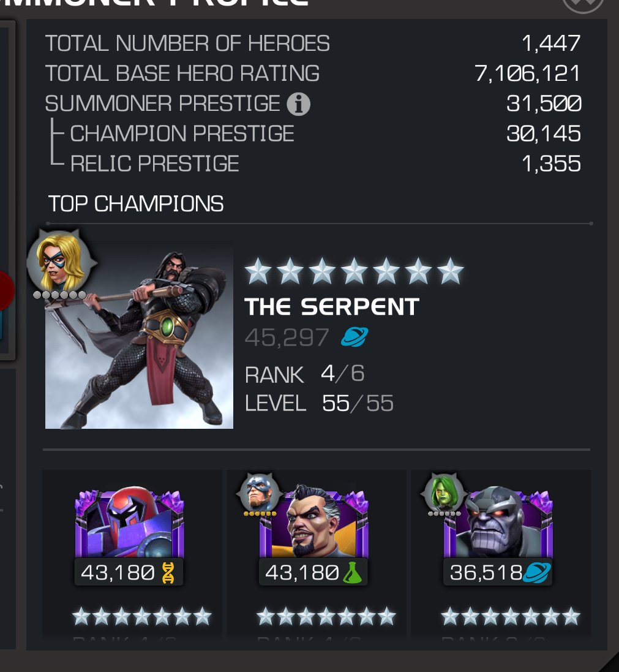Screen dimensions: 619x672
Task: Close the Summoner Profile window
Action: tap(583, 4)
